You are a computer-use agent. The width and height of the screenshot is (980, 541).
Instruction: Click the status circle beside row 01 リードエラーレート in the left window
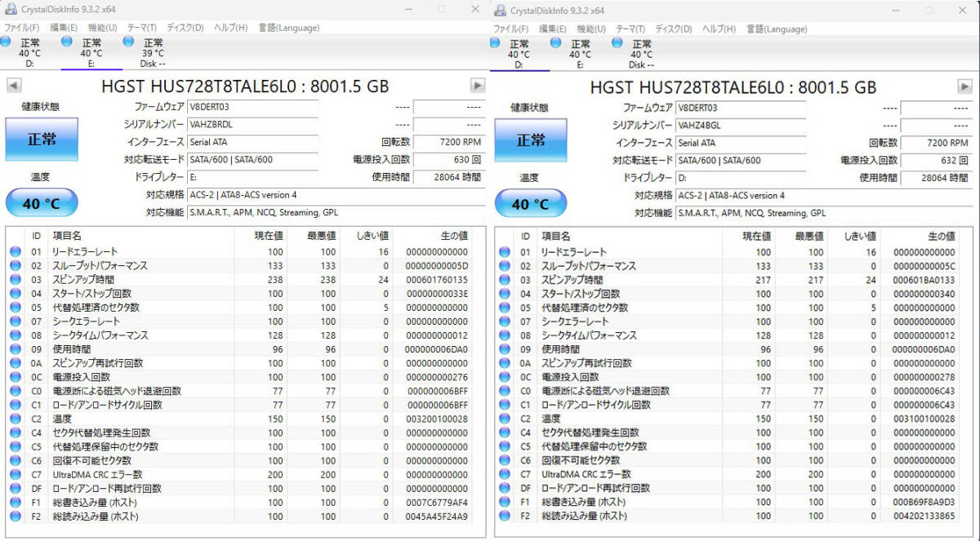[15, 252]
